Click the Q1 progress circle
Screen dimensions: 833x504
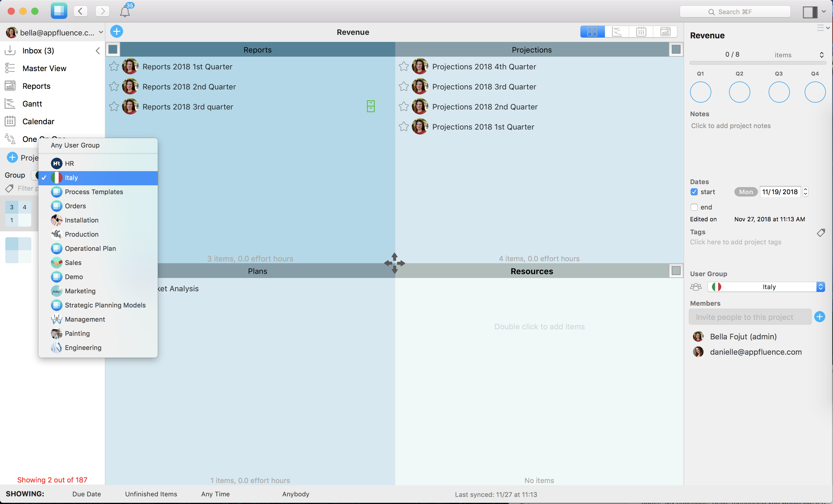click(x=700, y=92)
